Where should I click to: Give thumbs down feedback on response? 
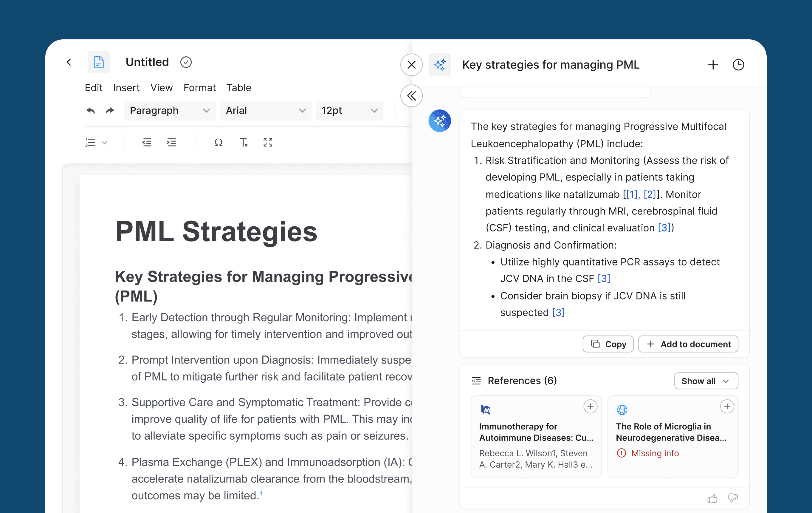tap(732, 498)
